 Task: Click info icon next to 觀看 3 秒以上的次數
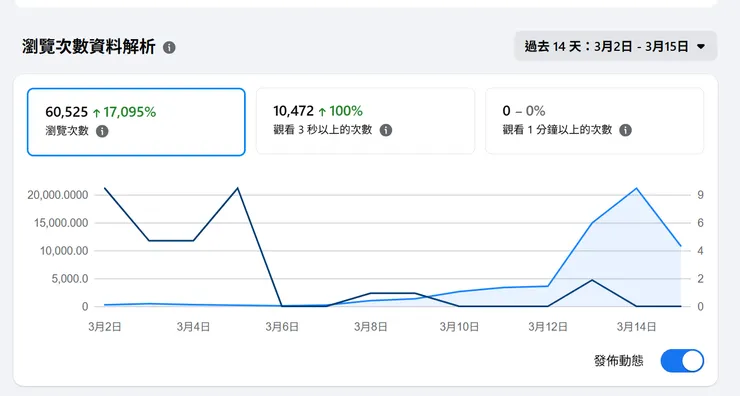point(386,130)
